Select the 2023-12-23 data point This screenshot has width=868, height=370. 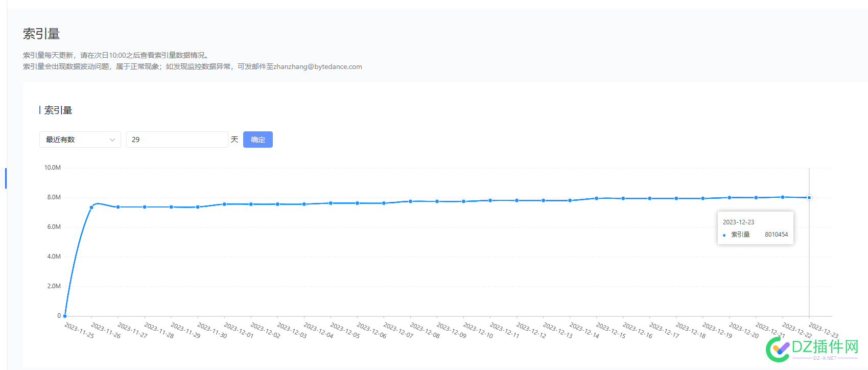tap(809, 197)
